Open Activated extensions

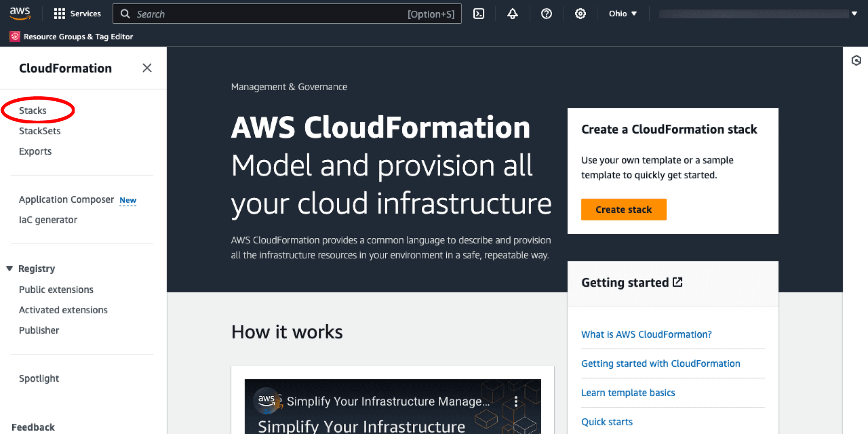pos(64,310)
